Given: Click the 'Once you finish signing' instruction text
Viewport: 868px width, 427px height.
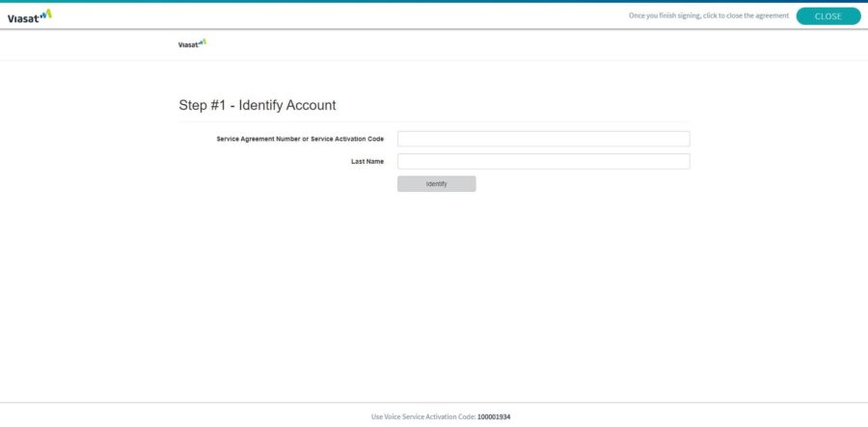Looking at the screenshot, I should coord(709,15).
